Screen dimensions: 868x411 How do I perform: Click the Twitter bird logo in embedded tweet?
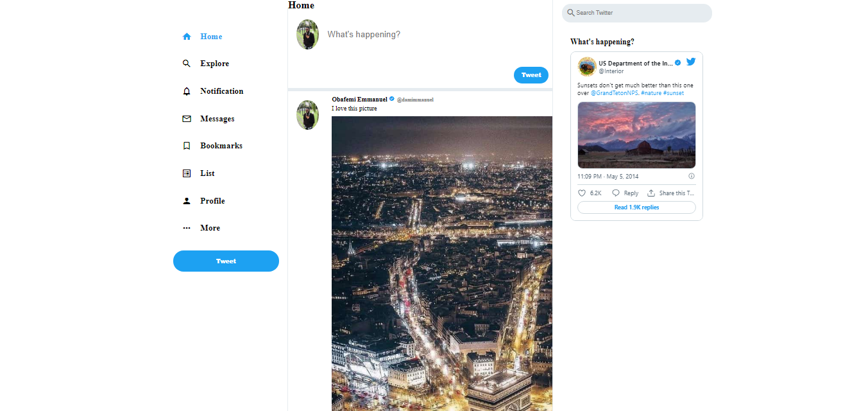[691, 62]
